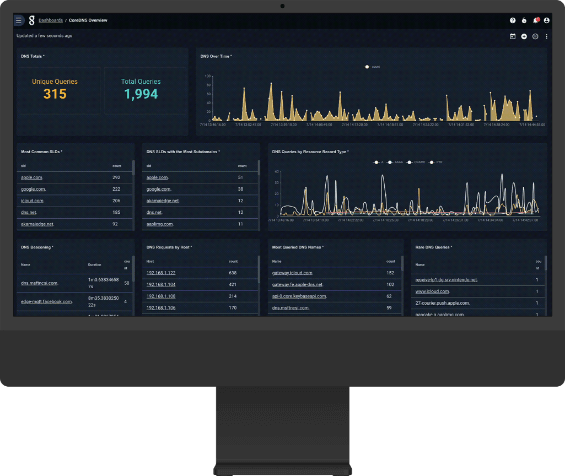The image size is (565, 476).
Task: Open apple.com in Most Subdomains table
Action: tap(157, 177)
